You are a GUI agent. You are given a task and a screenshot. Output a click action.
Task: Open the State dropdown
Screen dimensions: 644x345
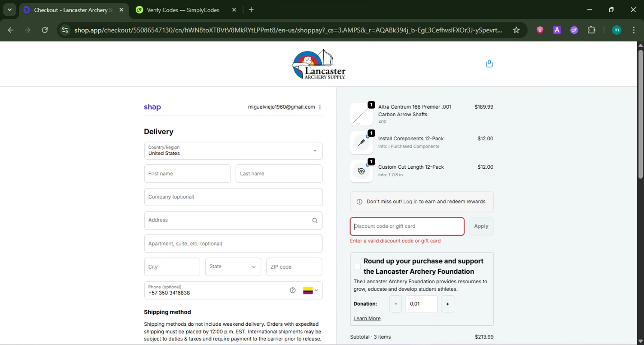click(233, 267)
